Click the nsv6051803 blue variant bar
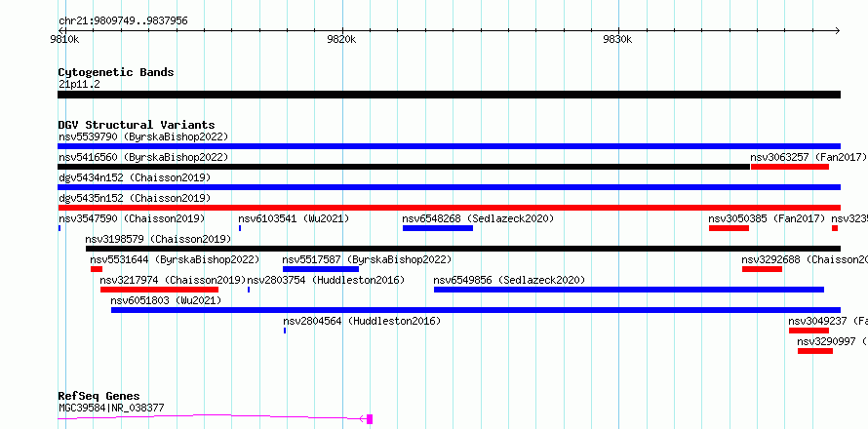868x429 pixels. (x=476, y=310)
